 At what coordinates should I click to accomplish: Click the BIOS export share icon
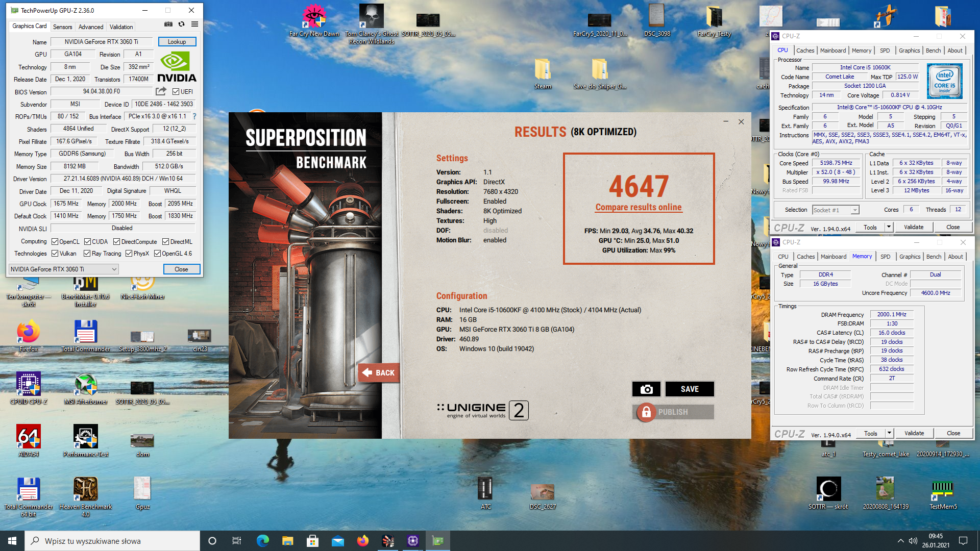161,91
